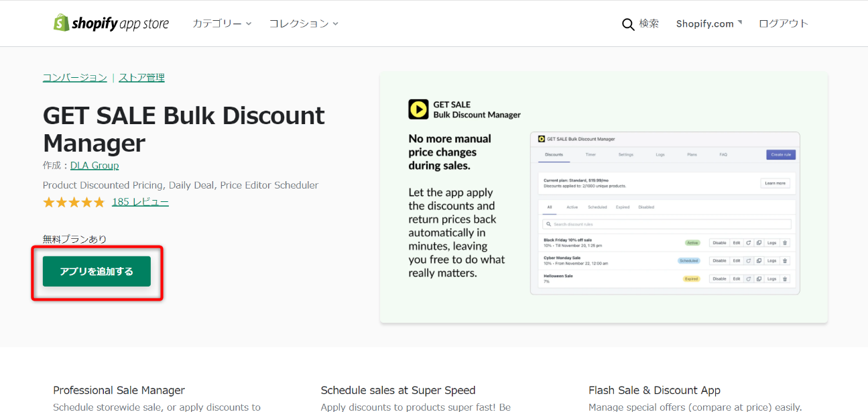Click "Black Friday 10% off sale" text

coord(568,240)
